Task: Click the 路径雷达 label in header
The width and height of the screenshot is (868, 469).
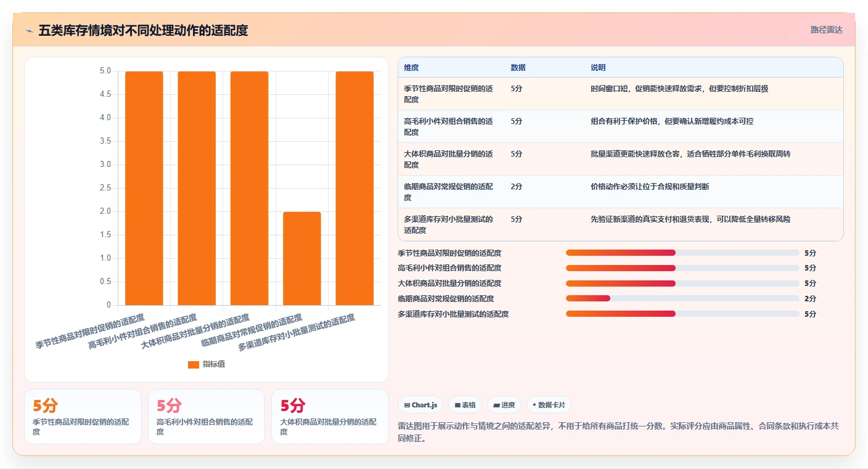Action: click(x=826, y=30)
